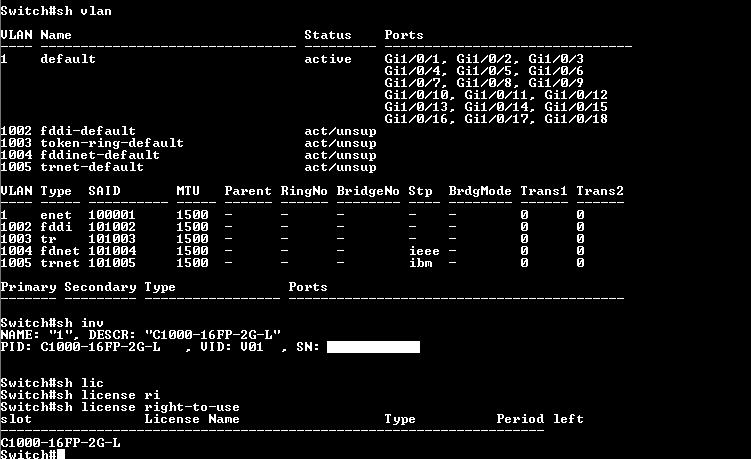Click port Gi1/0/16
Viewport: 751px width, 459px height.
pyautogui.click(x=417, y=119)
